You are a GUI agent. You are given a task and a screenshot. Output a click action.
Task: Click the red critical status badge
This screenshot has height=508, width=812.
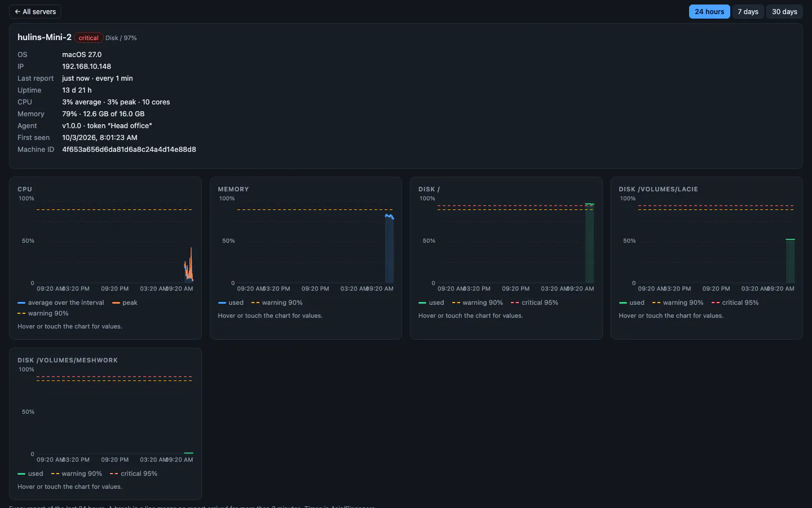coord(89,38)
